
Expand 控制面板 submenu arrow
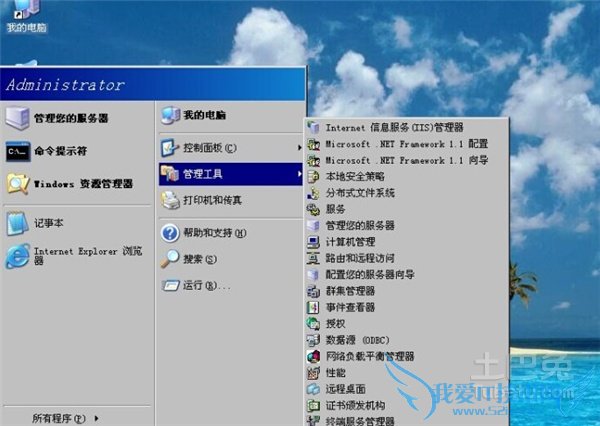[x=300, y=148]
